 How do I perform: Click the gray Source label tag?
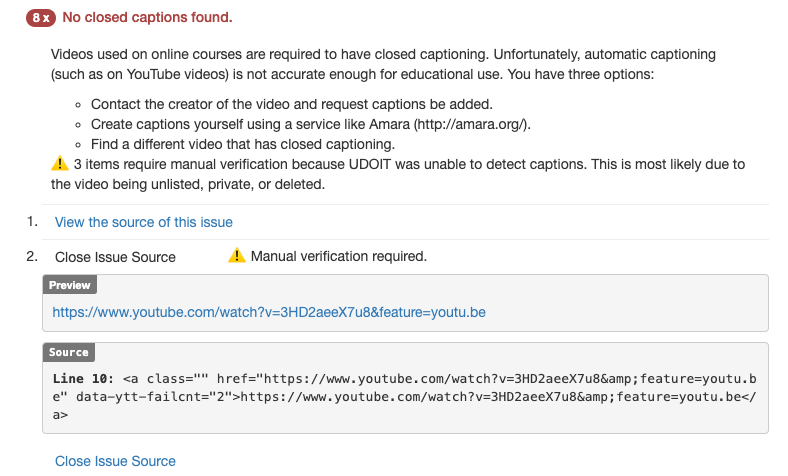click(69, 352)
